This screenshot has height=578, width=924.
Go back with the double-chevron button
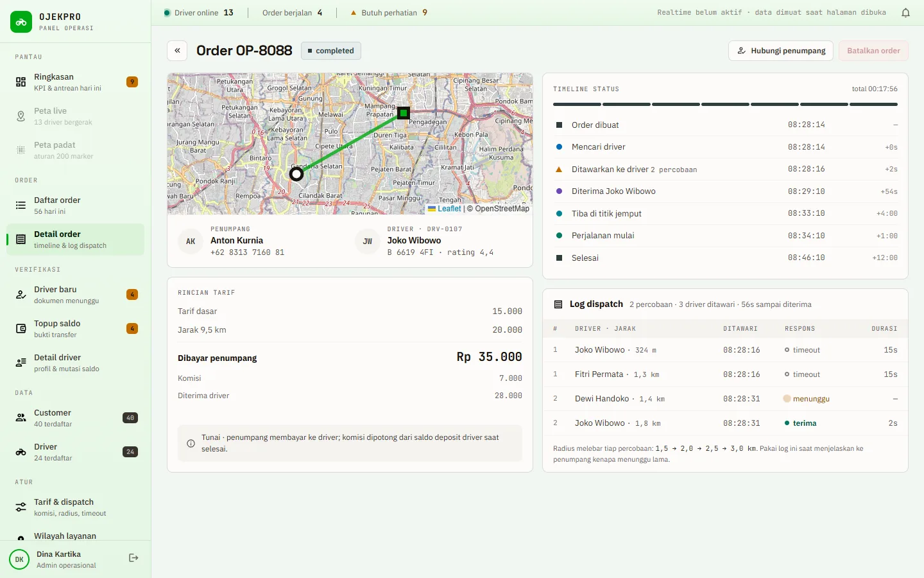tap(177, 51)
